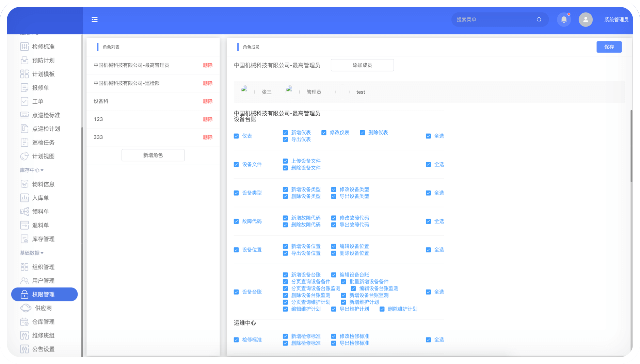
Task: Open 物料信息 in the sidebar
Action: [43, 184]
